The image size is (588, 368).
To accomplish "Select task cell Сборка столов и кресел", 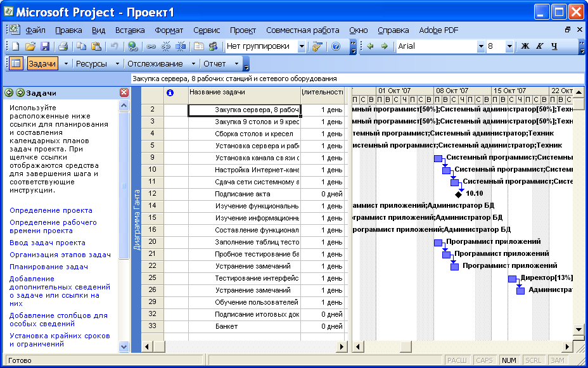I will (x=244, y=134).
